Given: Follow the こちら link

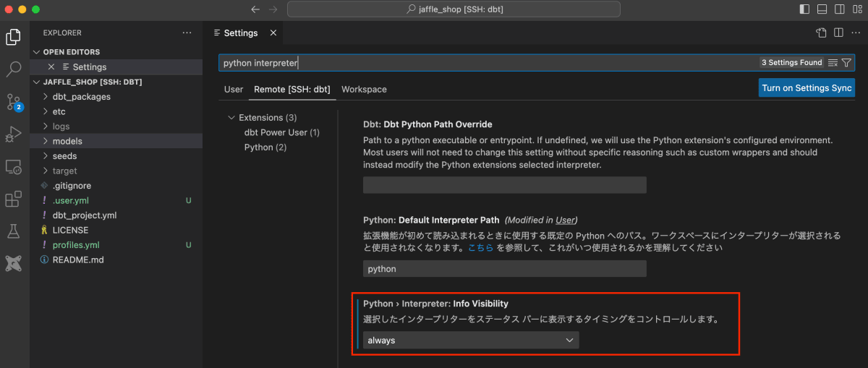Looking at the screenshot, I should pos(480,247).
